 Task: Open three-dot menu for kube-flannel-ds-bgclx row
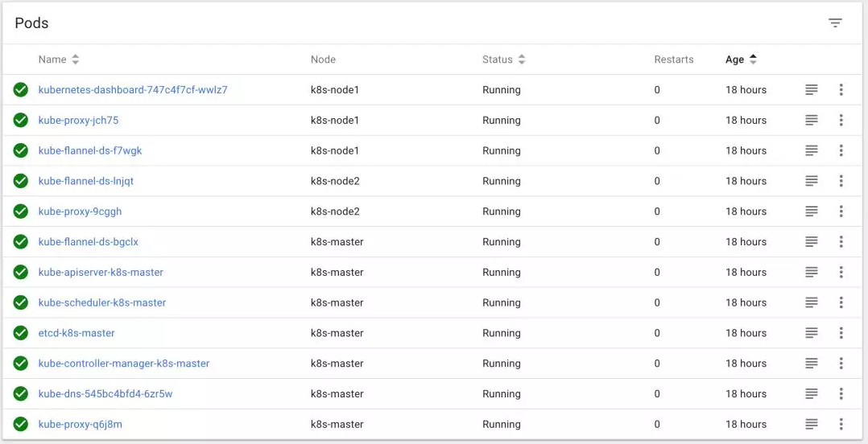point(841,242)
